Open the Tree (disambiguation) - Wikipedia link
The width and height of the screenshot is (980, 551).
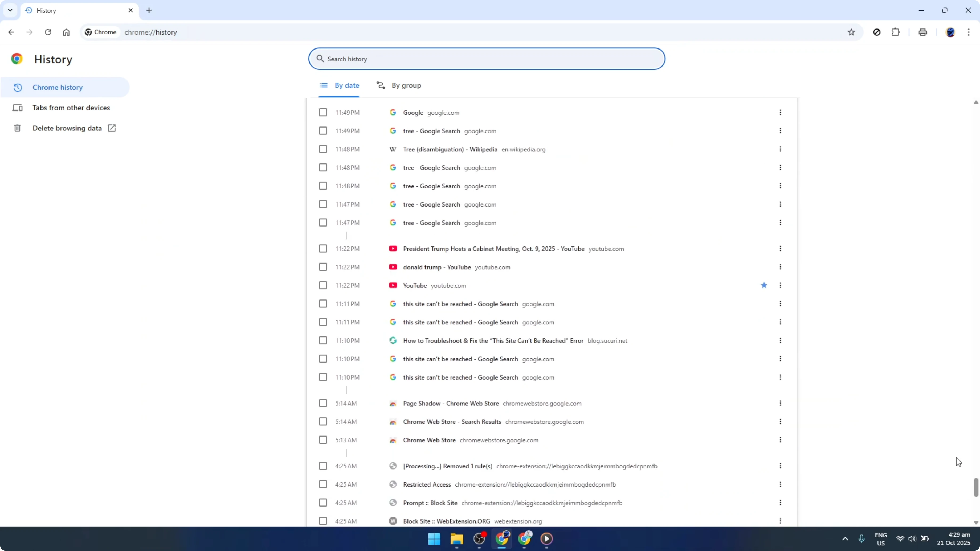pos(450,149)
